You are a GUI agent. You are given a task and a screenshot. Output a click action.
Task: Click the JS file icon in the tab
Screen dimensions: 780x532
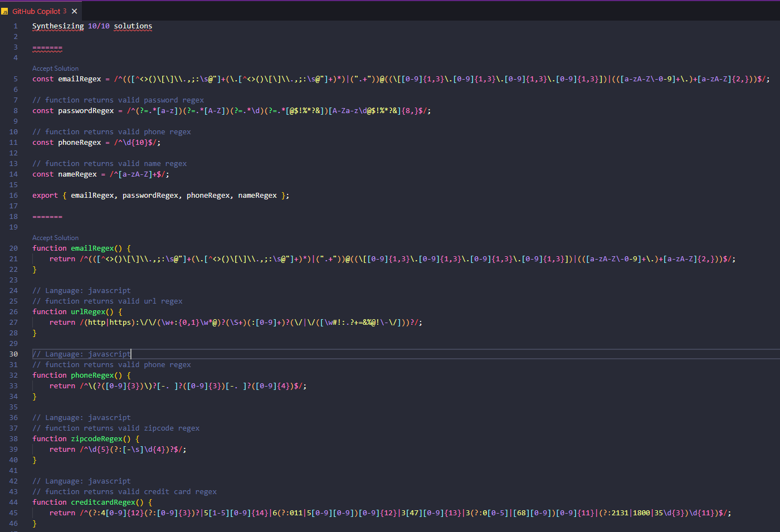(5, 11)
